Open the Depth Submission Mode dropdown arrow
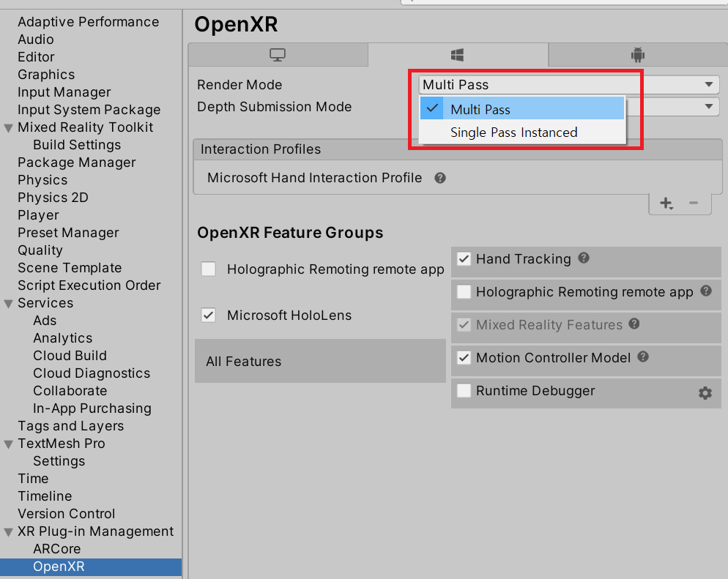The image size is (728, 579). click(x=708, y=106)
